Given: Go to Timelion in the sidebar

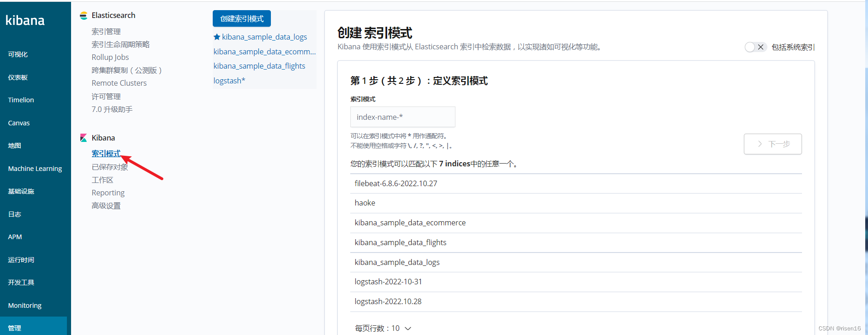Looking at the screenshot, I should (x=21, y=100).
